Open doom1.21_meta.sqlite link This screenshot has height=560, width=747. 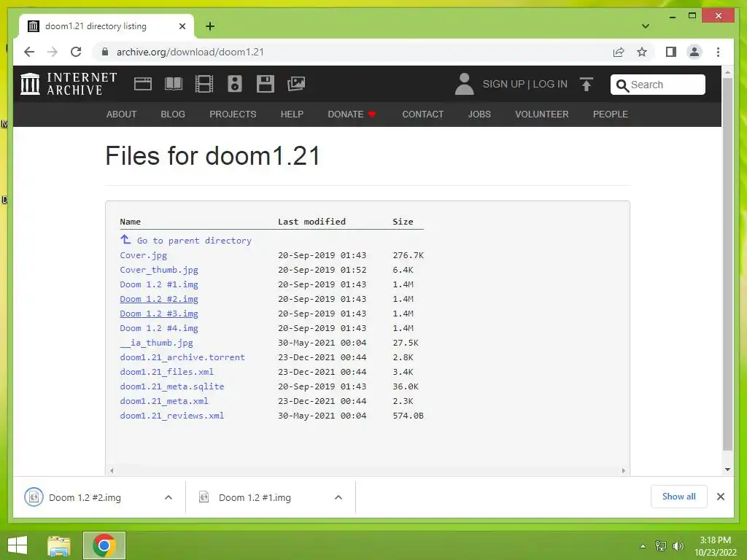coord(172,386)
